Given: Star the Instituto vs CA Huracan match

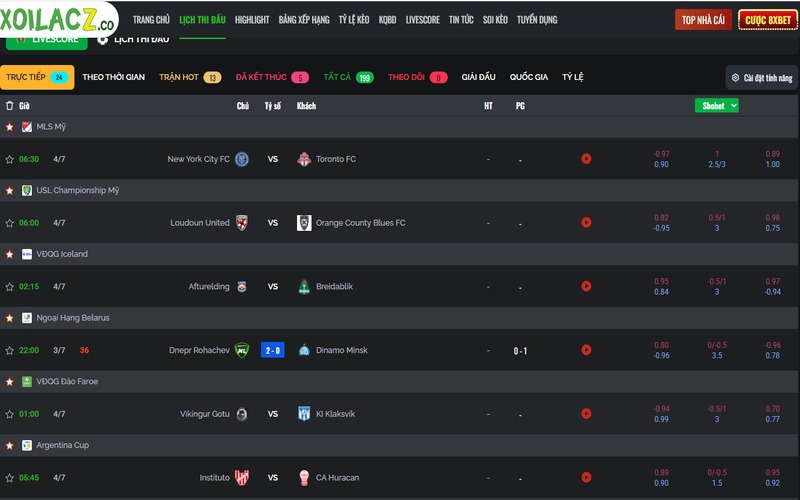Looking at the screenshot, I should click(x=9, y=478).
